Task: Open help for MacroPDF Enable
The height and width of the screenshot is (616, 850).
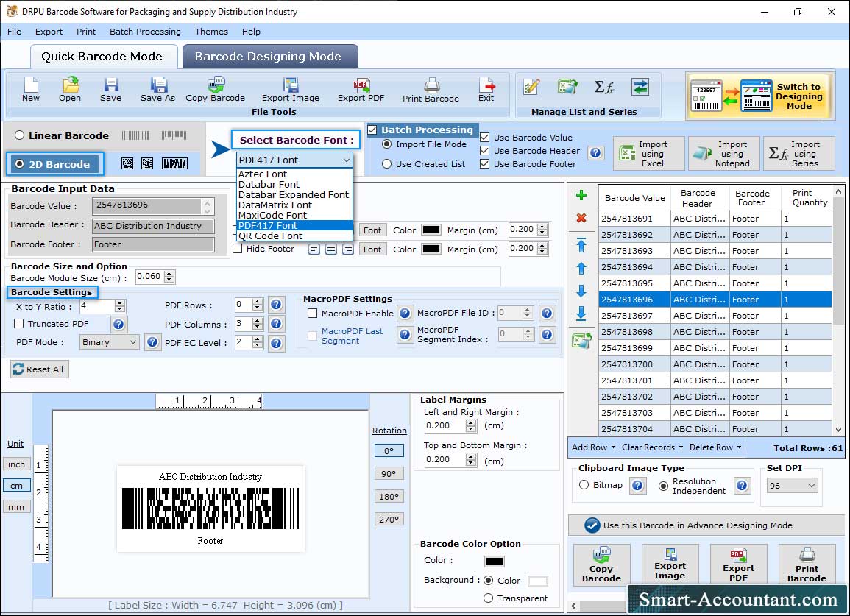Action: click(x=405, y=314)
